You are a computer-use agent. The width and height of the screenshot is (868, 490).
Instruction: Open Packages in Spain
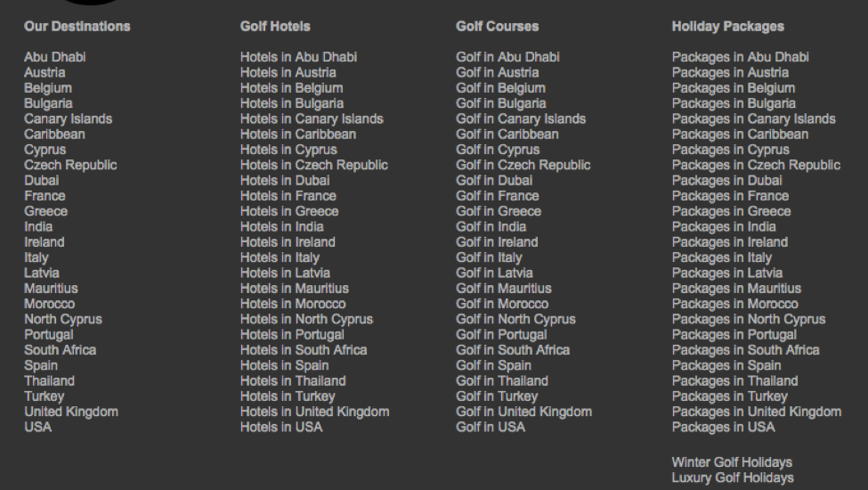tap(726, 365)
